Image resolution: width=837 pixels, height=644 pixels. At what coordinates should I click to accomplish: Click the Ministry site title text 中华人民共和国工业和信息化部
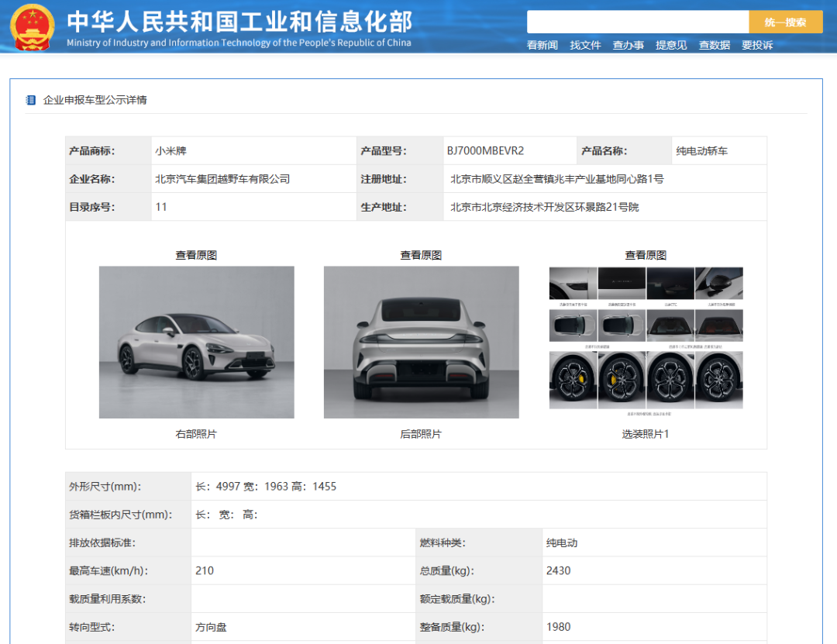click(x=239, y=22)
